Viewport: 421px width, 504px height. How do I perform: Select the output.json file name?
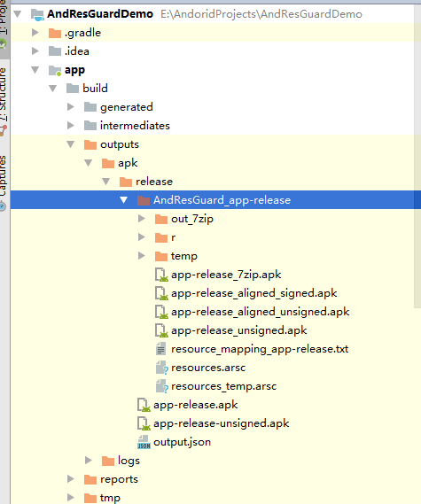pyautogui.click(x=182, y=442)
